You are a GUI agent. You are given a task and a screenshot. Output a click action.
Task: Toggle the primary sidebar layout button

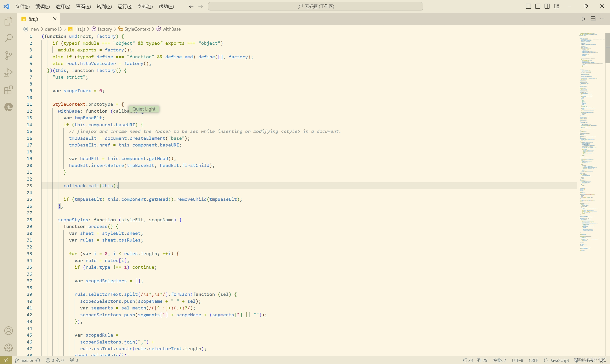coord(528,6)
